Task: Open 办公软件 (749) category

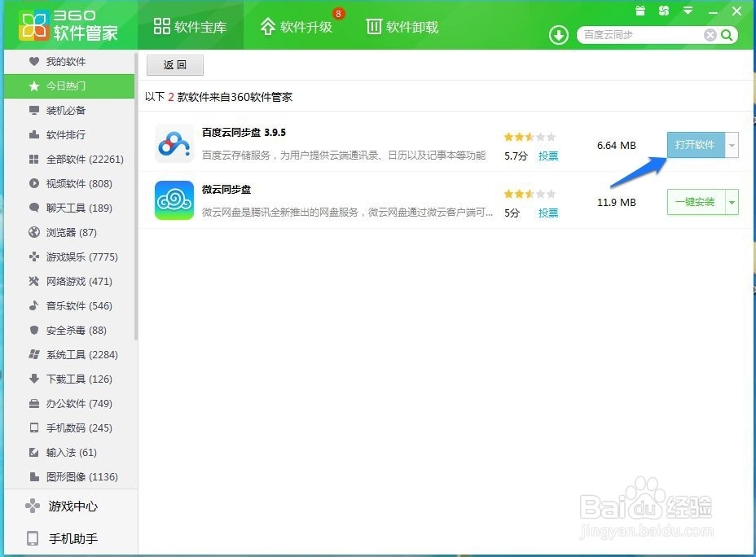Action: (x=69, y=403)
